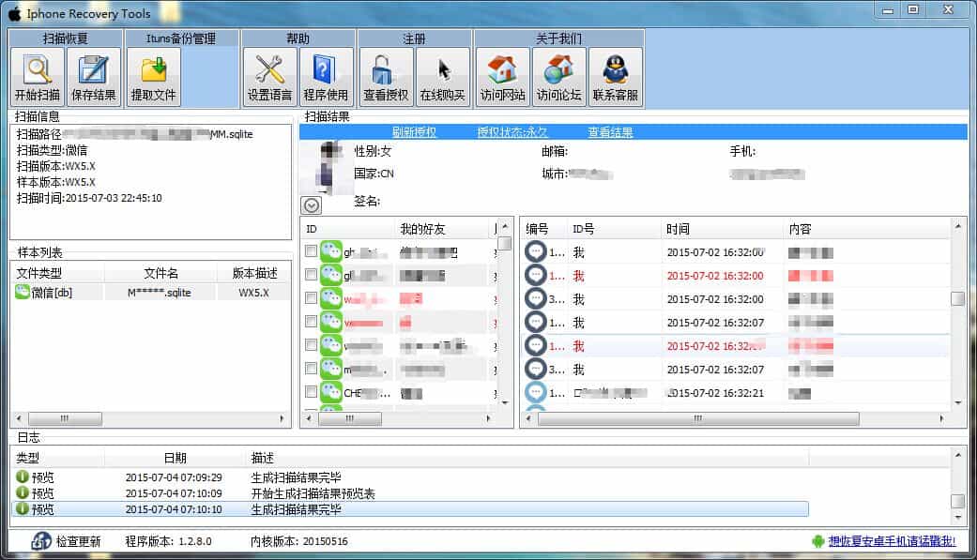Click the 描述 column header in log panel
The height and width of the screenshot is (560, 977).
[527, 458]
